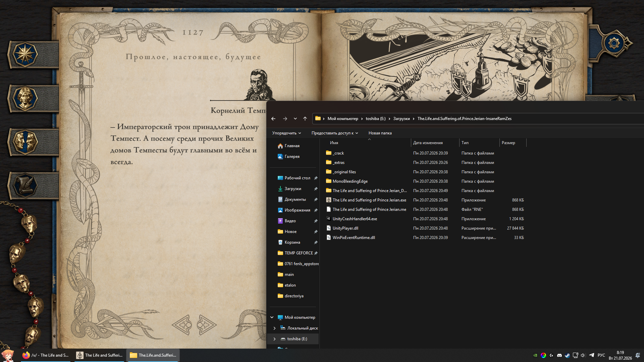Go back in File Explorer

click(273, 119)
